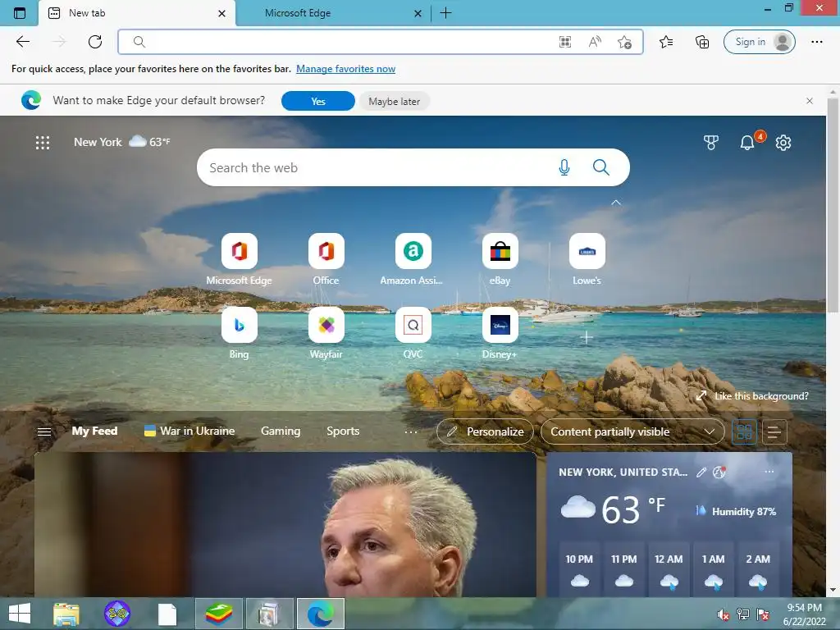Open the Microsoft Edge quick link tile

click(x=239, y=259)
